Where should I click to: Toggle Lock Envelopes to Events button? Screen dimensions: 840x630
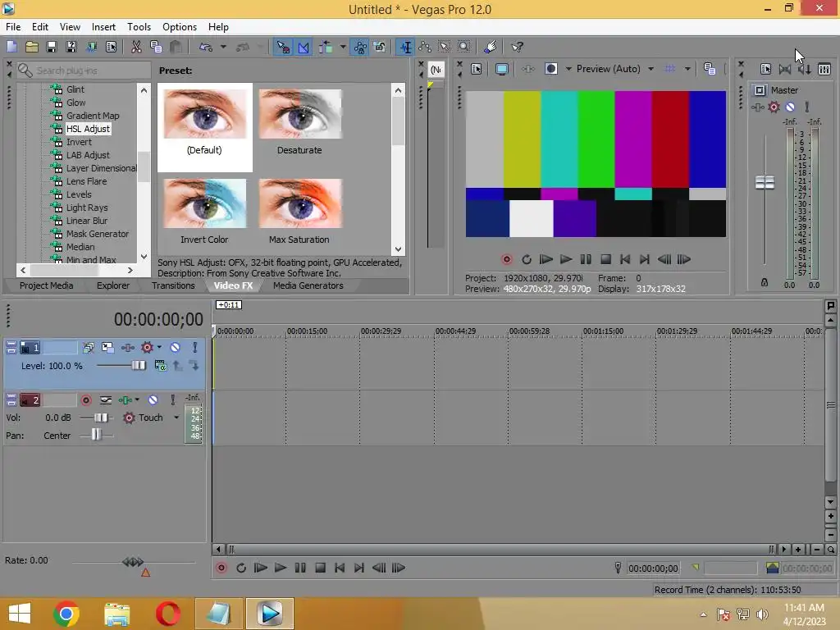tap(360, 47)
